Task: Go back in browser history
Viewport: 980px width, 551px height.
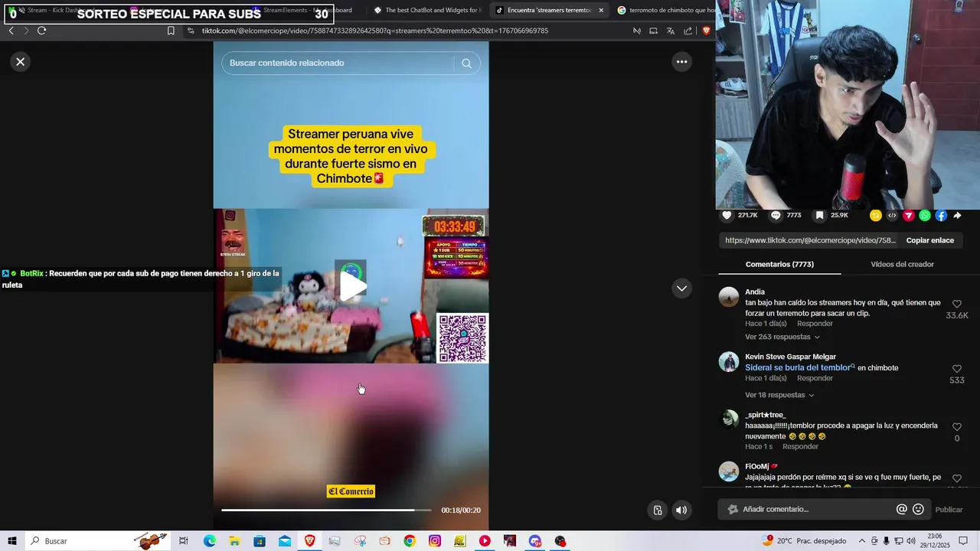Action: tap(11, 31)
